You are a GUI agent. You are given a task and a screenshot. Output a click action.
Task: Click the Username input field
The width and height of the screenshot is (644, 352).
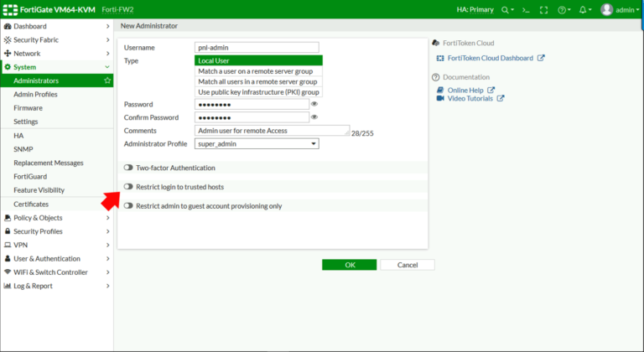click(x=257, y=48)
